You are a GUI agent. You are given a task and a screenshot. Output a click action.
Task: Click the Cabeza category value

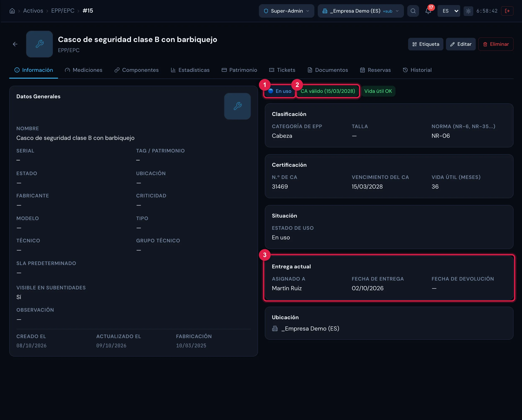[282, 136]
